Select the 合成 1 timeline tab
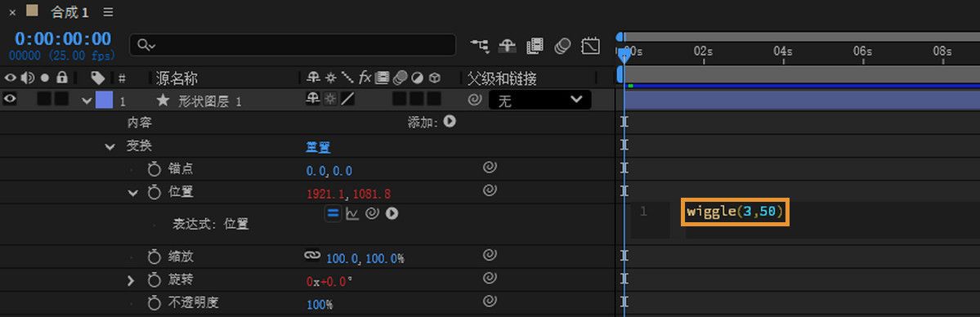 pyautogui.click(x=69, y=11)
